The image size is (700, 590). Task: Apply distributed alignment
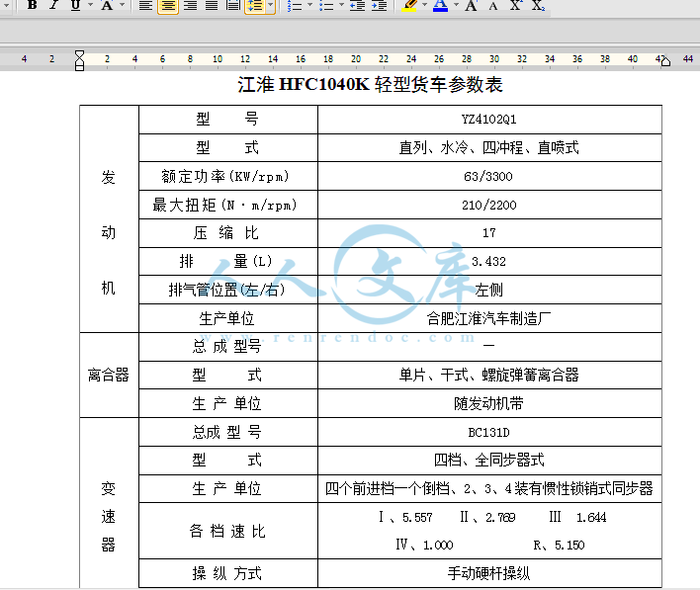[x=233, y=5]
